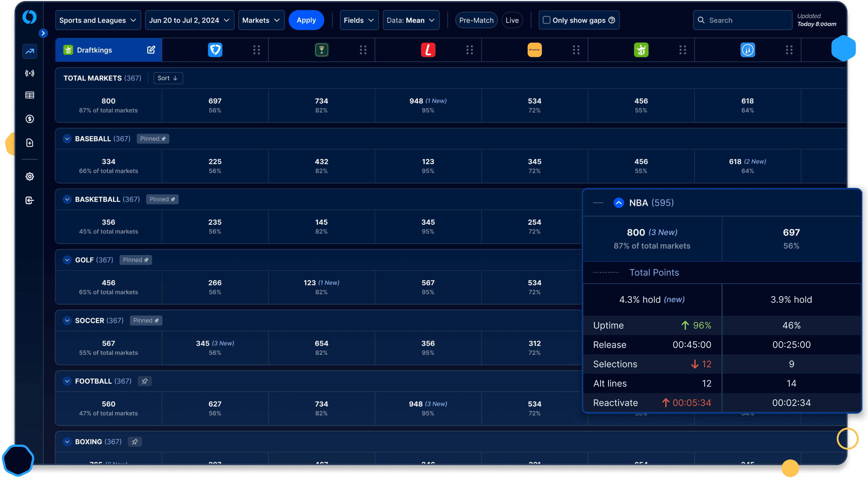Viewport: 868px width, 478px height.
Task: Pin the Football section
Action: click(144, 381)
